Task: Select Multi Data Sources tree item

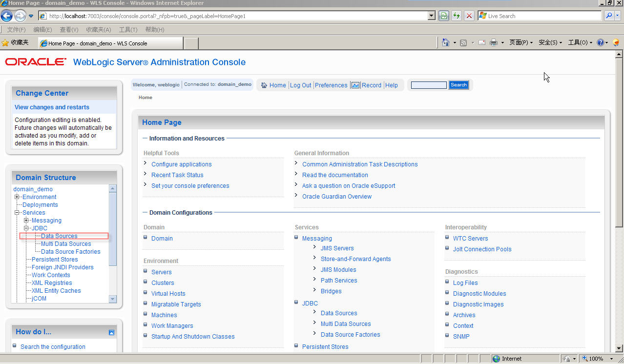Action: [x=66, y=244]
